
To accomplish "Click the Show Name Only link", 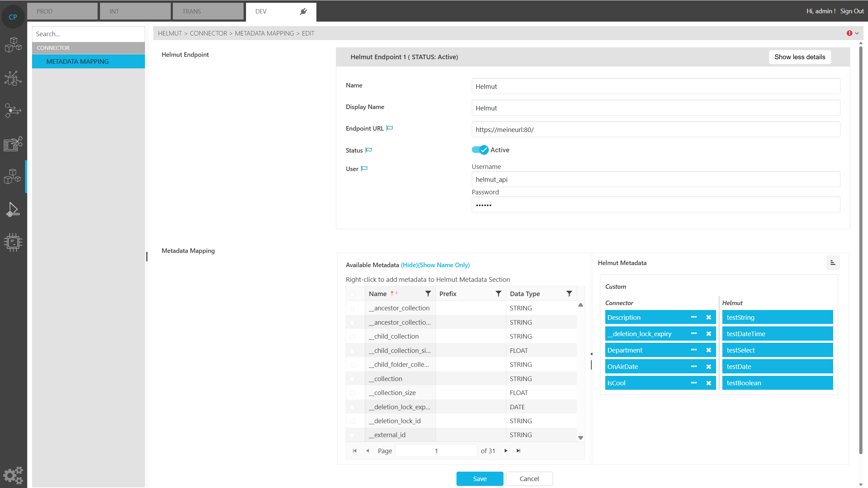I will (x=444, y=265).
